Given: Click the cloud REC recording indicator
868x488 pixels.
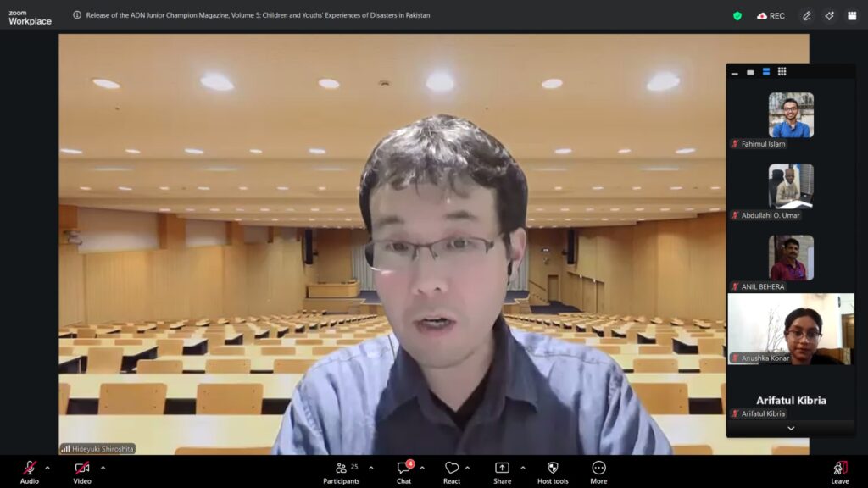Looking at the screenshot, I should click(771, 15).
